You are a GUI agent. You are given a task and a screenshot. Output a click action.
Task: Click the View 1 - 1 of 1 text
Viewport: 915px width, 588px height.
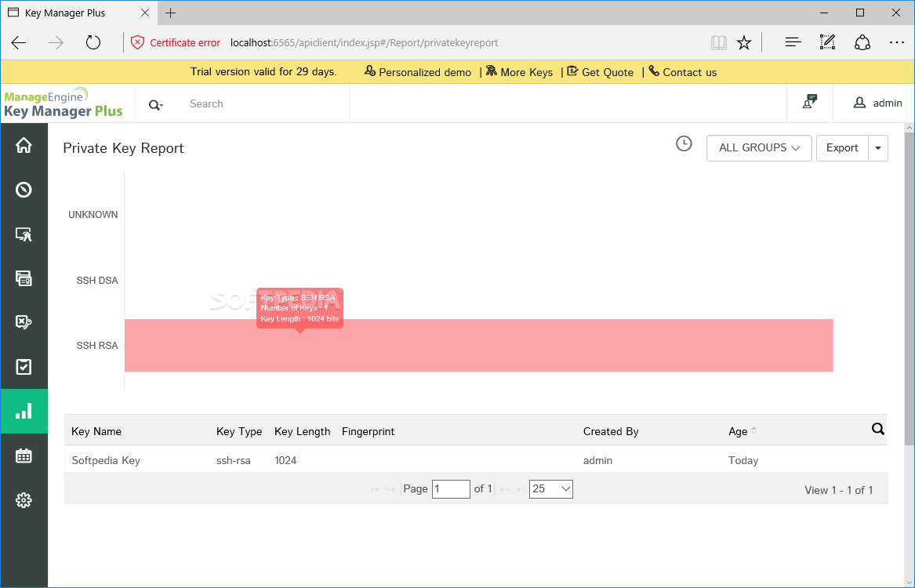(839, 491)
